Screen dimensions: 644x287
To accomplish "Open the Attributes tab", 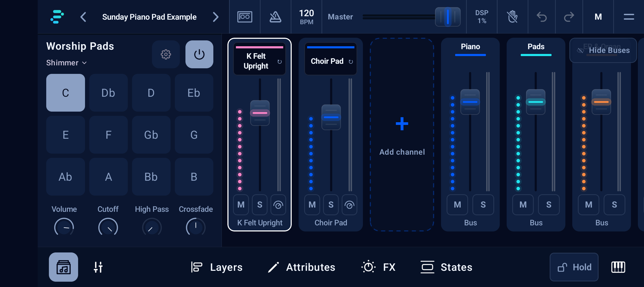I will click(302, 267).
